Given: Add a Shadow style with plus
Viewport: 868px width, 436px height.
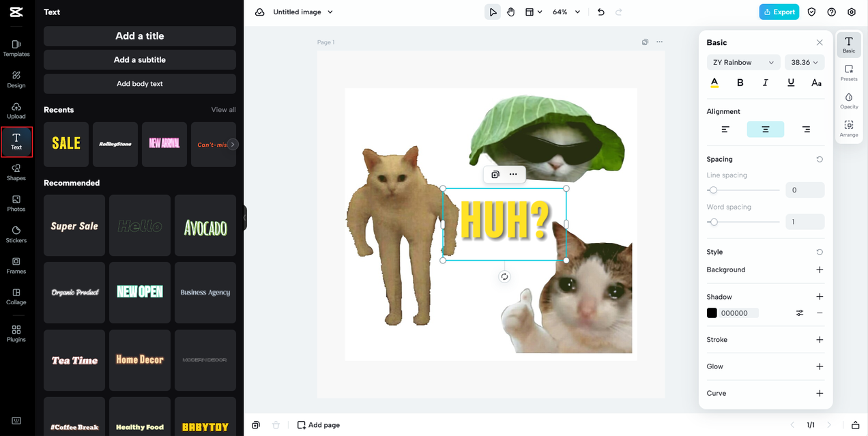Looking at the screenshot, I should pyautogui.click(x=820, y=297).
